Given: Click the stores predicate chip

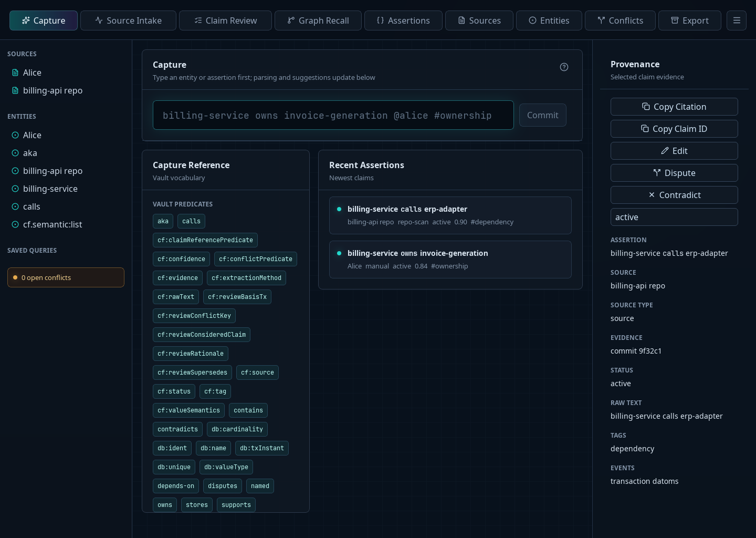Looking at the screenshot, I should (x=197, y=505).
